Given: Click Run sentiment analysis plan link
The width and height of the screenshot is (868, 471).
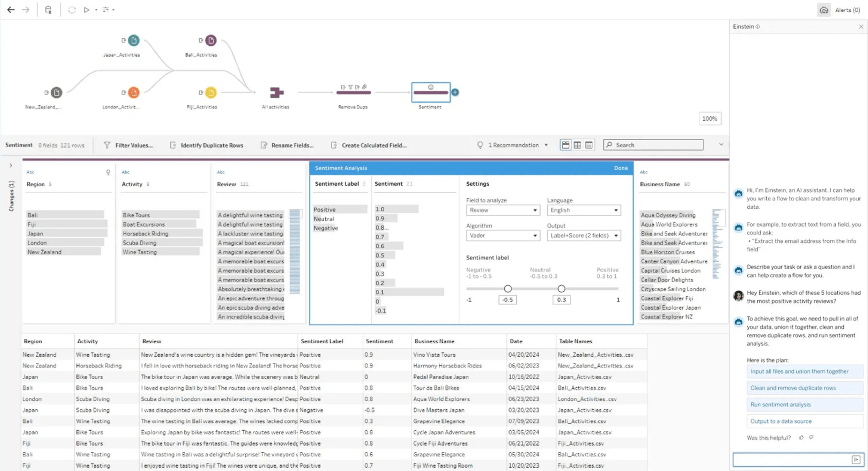Looking at the screenshot, I should pyautogui.click(x=780, y=405).
